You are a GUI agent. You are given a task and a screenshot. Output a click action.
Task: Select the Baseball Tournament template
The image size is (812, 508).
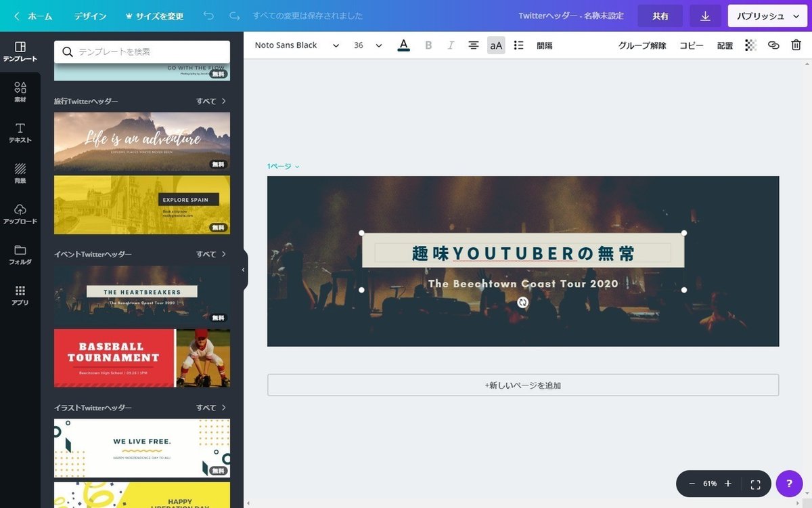coord(142,358)
